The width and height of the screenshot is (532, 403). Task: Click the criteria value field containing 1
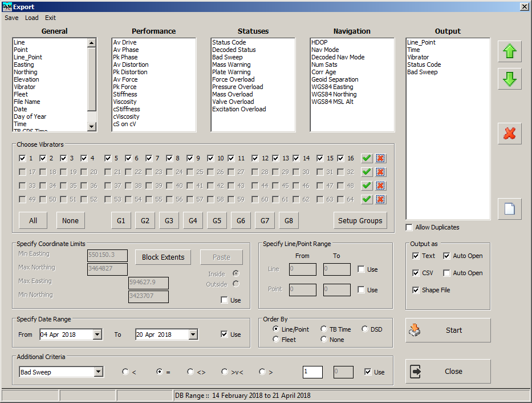coord(312,372)
